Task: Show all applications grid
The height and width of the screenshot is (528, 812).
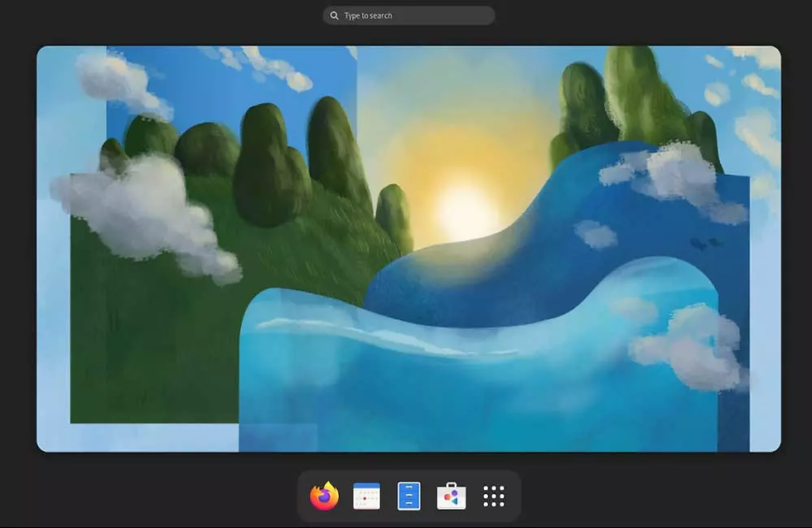Action: coord(494,496)
